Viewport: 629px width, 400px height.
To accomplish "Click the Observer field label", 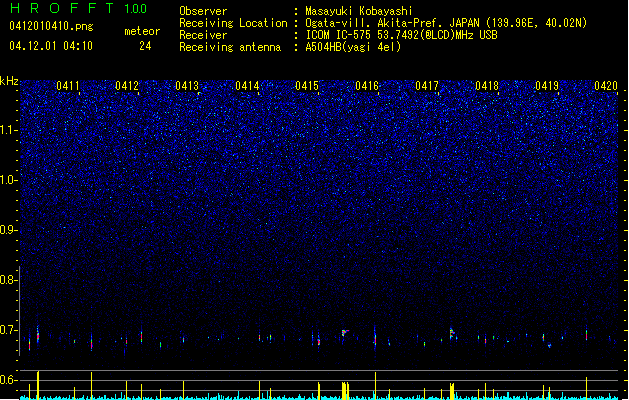I will (x=203, y=11).
